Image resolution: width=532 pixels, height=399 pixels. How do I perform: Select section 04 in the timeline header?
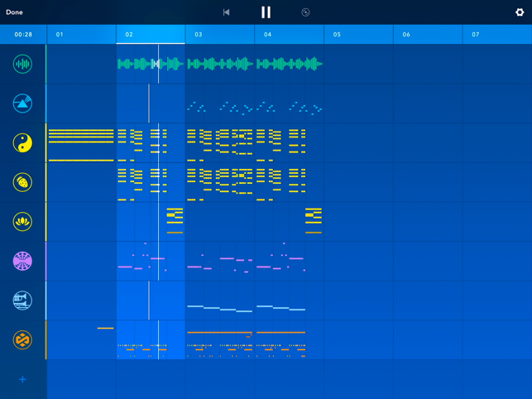point(289,34)
